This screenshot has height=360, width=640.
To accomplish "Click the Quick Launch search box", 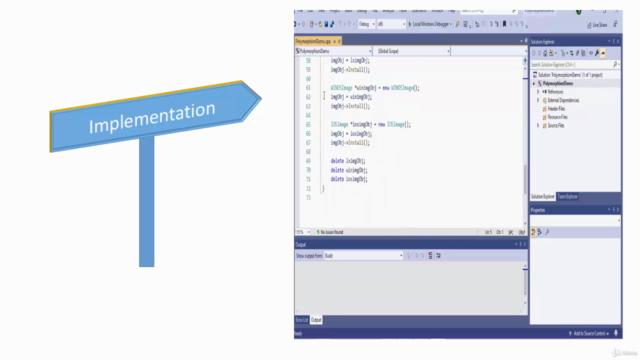I will [x=489, y=11].
